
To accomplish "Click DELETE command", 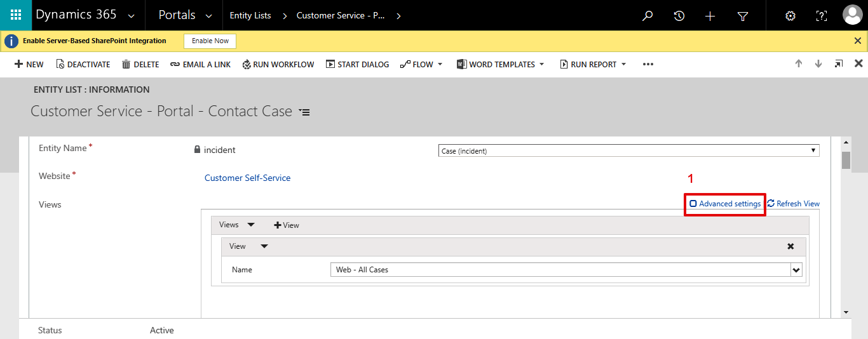I will [x=140, y=64].
